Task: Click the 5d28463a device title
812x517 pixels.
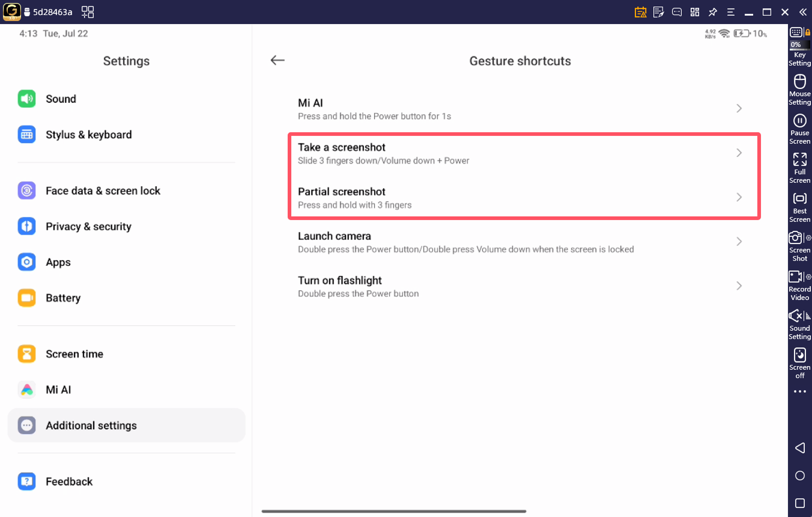Action: click(x=53, y=12)
